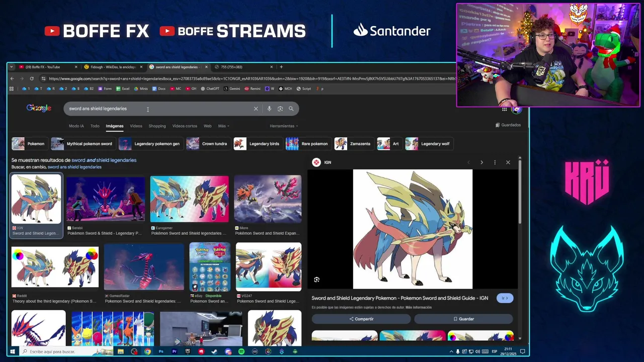
Task: Open the Gemini bookmark
Action: 231,88
